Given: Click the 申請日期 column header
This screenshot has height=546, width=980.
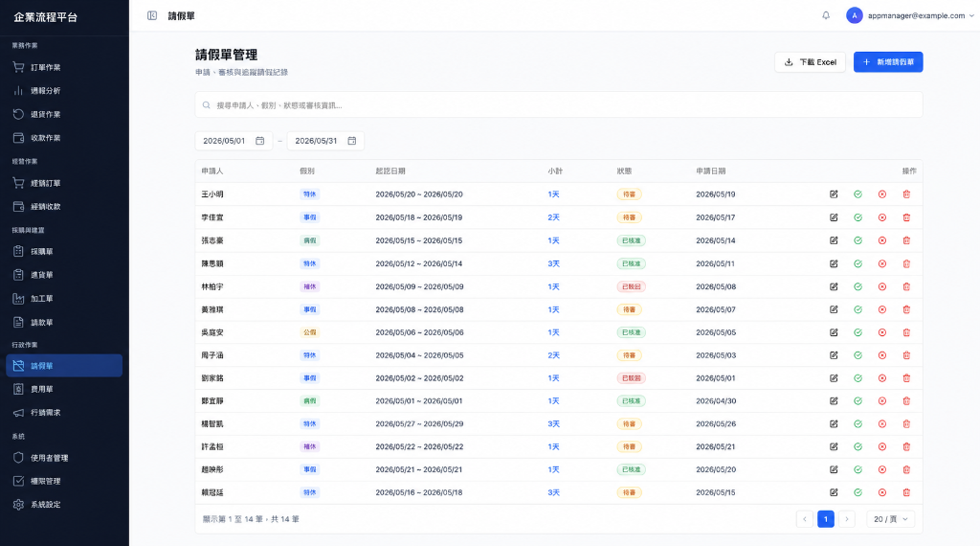Looking at the screenshot, I should pyautogui.click(x=711, y=171).
